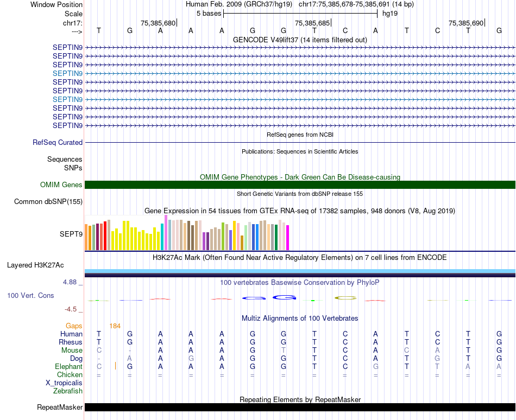Click the orange Gaps label
The width and height of the screenshot is (516, 420).
point(74,326)
